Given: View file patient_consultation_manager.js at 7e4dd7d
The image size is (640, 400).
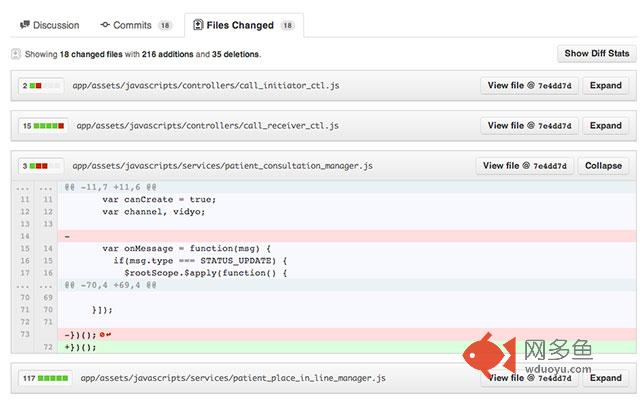Looking at the screenshot, I should (x=524, y=166).
